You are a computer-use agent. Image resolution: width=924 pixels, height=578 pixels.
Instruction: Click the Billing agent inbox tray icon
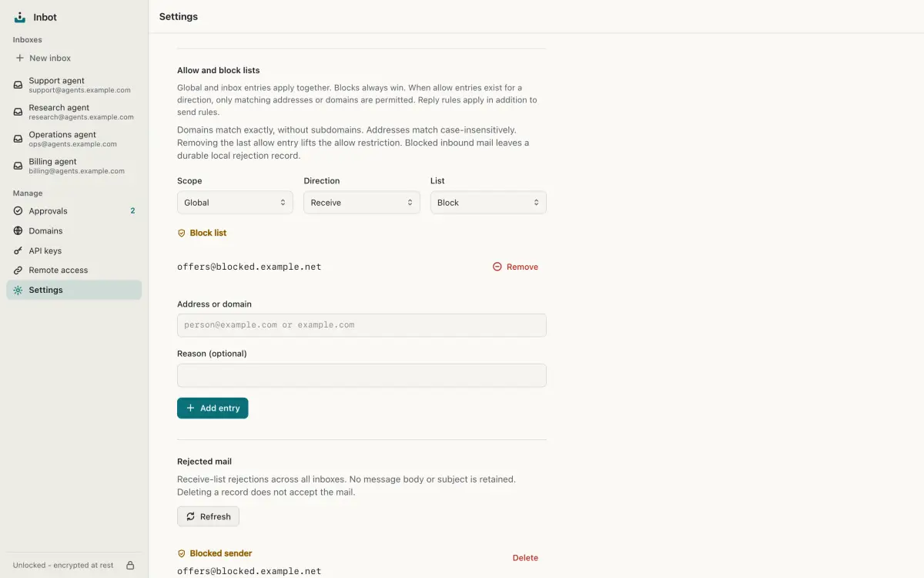point(18,166)
